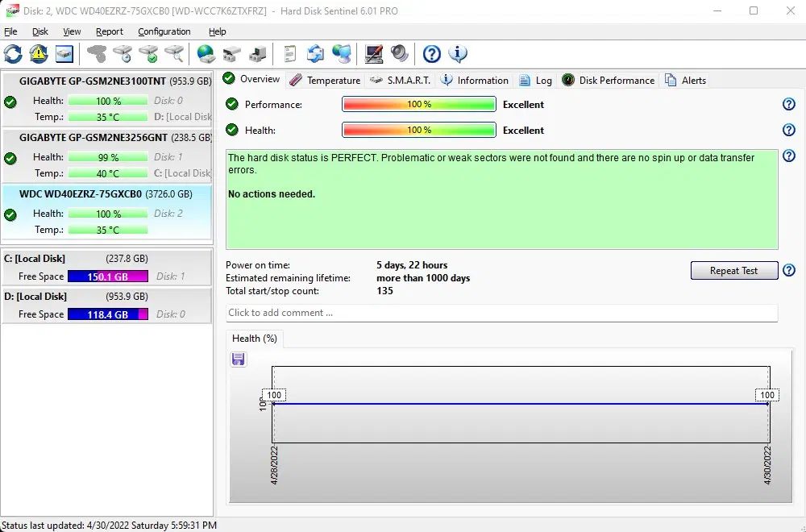Click the 40 °C temperature bar
The width and height of the screenshot is (806, 532).
108,173
